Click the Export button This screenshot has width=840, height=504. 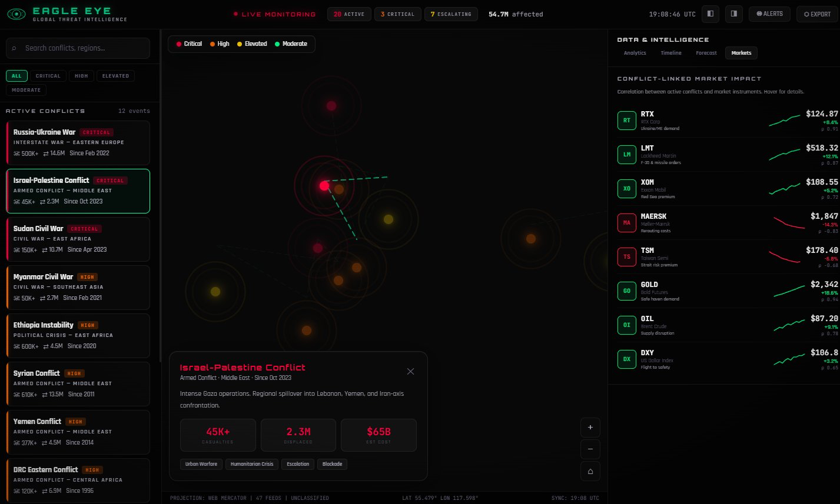816,14
